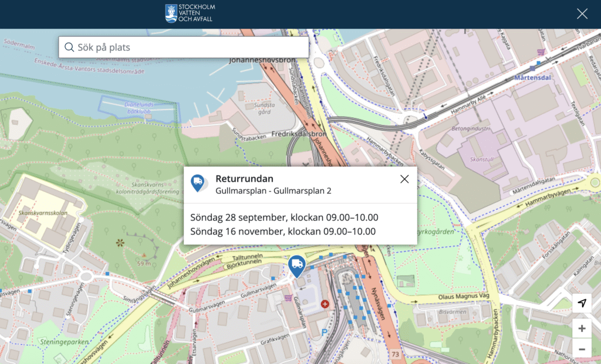This screenshot has height=364, width=601.
Task: Close the map view using header X
Action: tap(582, 14)
